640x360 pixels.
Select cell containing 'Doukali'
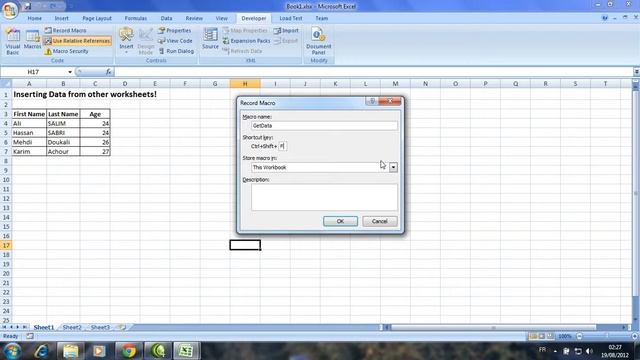pyautogui.click(x=63, y=142)
